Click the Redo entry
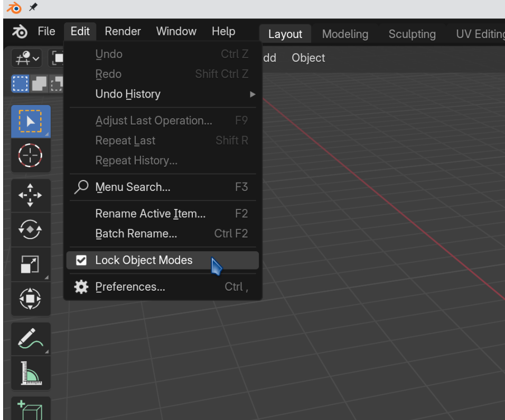The width and height of the screenshot is (505, 420). [x=163, y=74]
